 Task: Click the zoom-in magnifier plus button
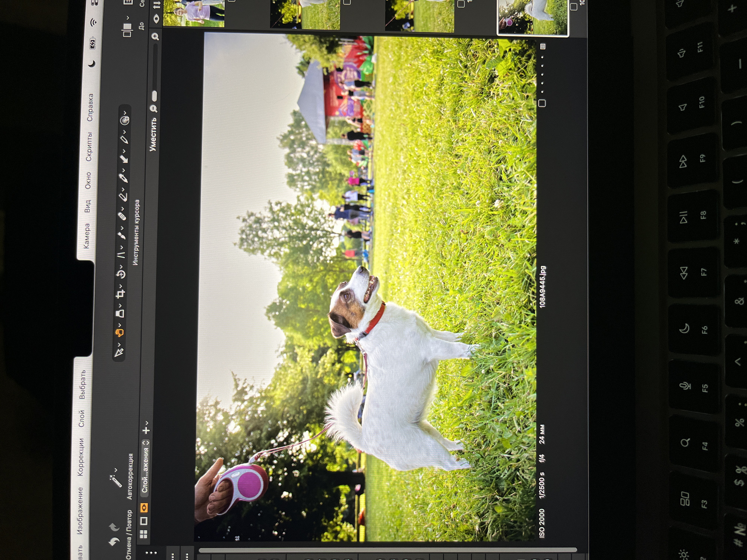pos(155,37)
